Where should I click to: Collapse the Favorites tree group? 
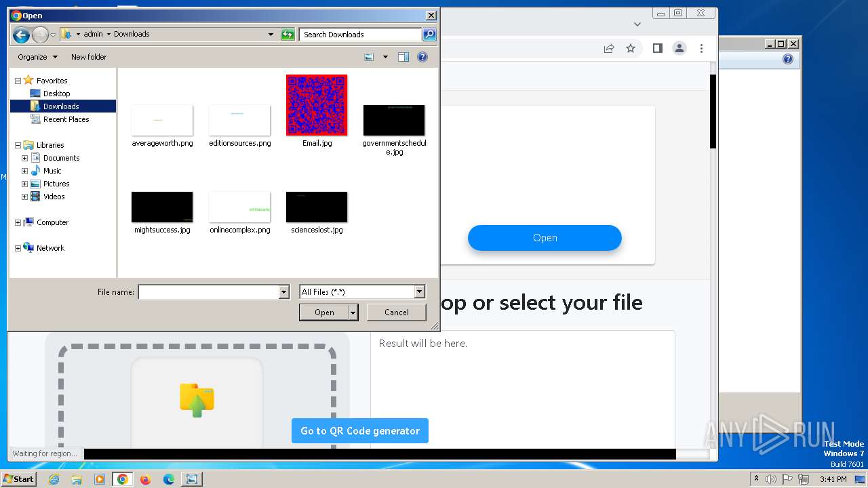click(18, 81)
